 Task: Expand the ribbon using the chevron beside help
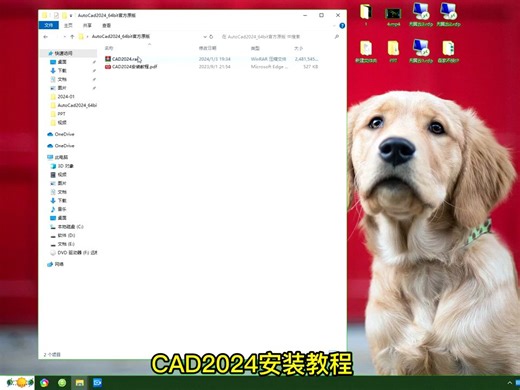(x=334, y=26)
